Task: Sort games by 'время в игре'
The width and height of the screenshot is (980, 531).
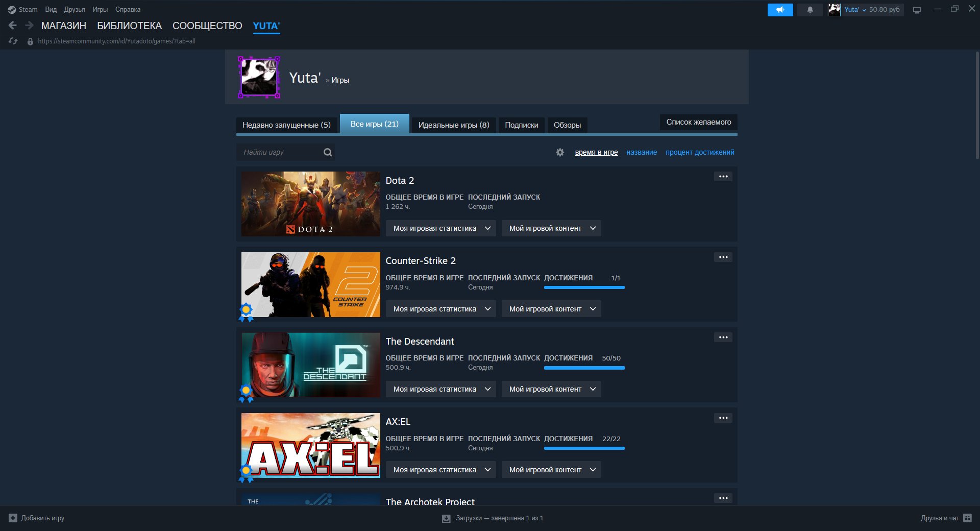Action: [596, 152]
